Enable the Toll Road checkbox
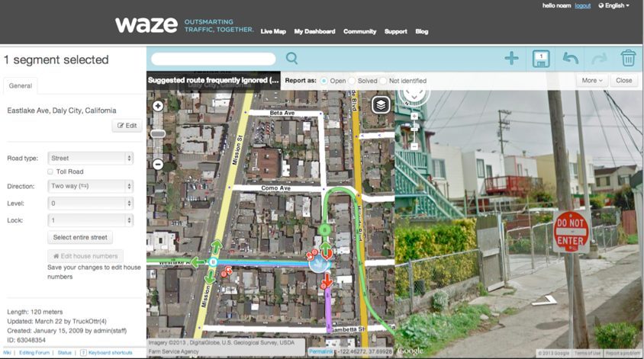644x359 pixels. pos(50,171)
